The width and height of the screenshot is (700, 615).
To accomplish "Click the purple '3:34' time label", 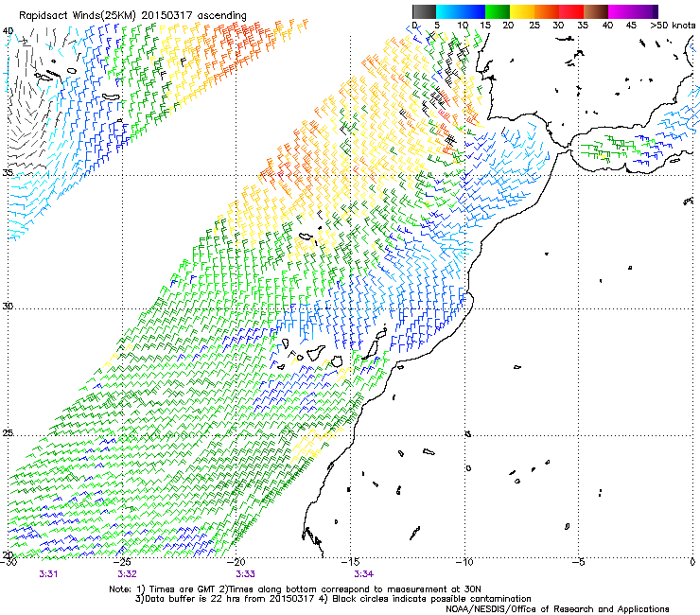I will click(364, 574).
